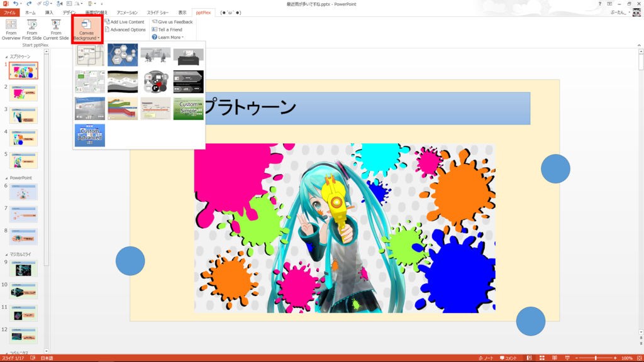
Task: Toggle the コメント comments pane
Action: (x=508, y=358)
